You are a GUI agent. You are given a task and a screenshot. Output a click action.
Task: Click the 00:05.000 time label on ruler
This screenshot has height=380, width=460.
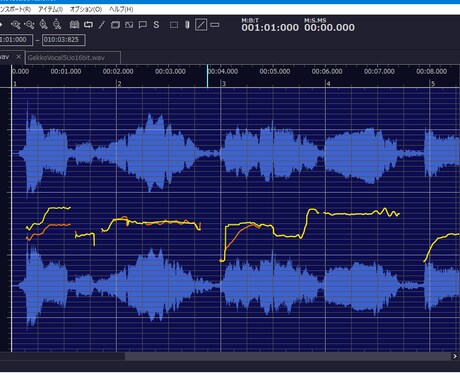(275, 71)
